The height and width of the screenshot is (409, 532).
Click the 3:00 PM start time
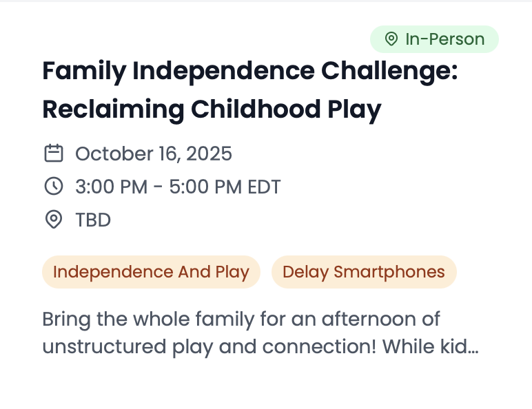112,187
